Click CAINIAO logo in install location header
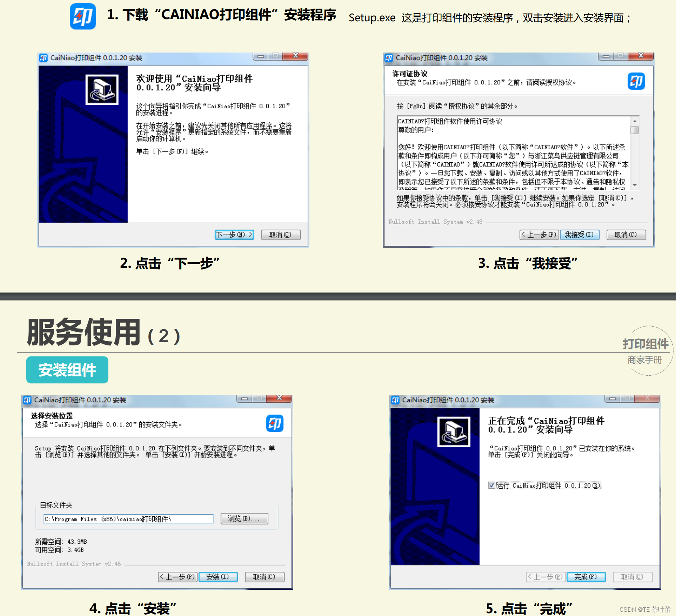The width and height of the screenshot is (676, 616). (x=275, y=423)
